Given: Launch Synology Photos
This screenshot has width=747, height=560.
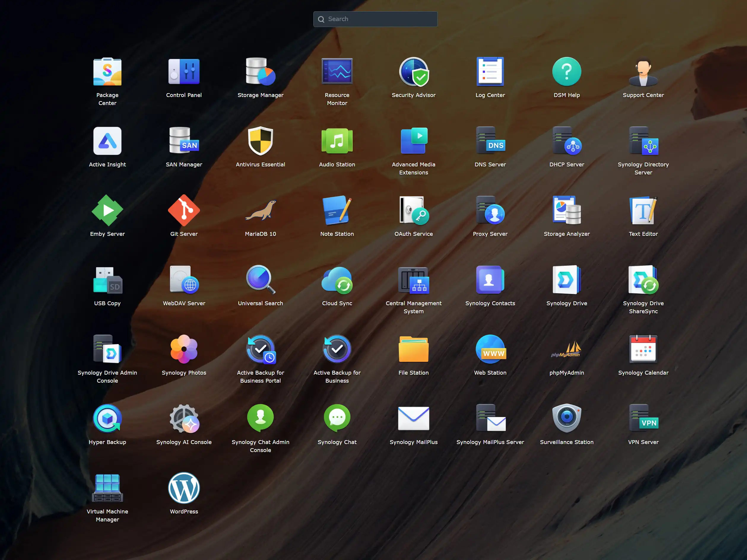Looking at the screenshot, I should 184,349.
